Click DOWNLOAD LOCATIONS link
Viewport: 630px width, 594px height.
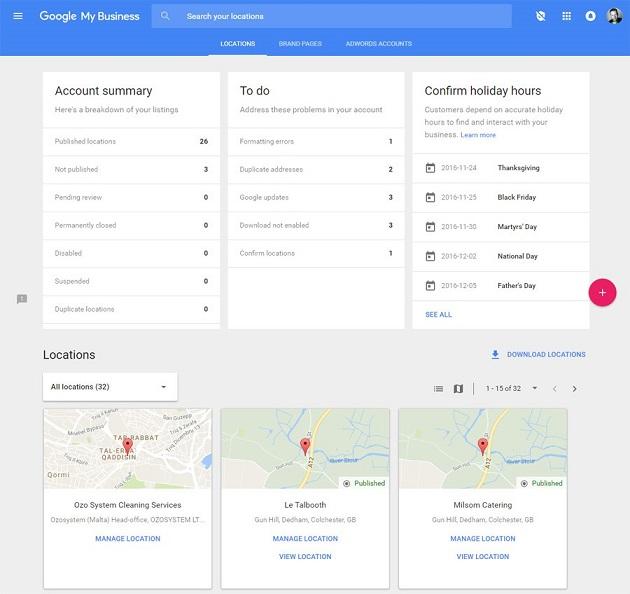[x=546, y=354]
